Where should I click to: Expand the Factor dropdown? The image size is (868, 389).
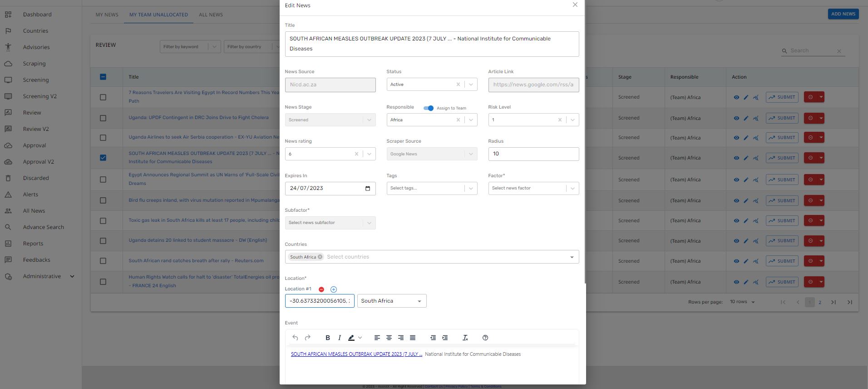pos(572,188)
